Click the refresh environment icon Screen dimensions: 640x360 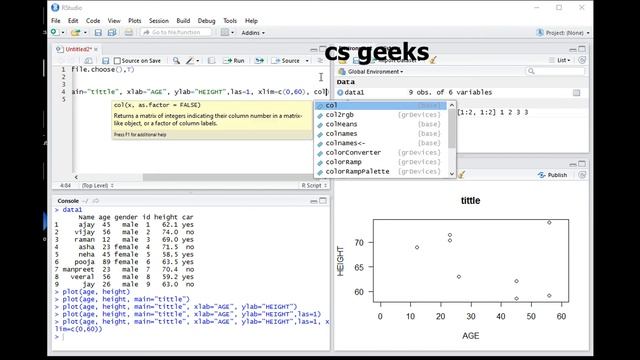coord(582,60)
